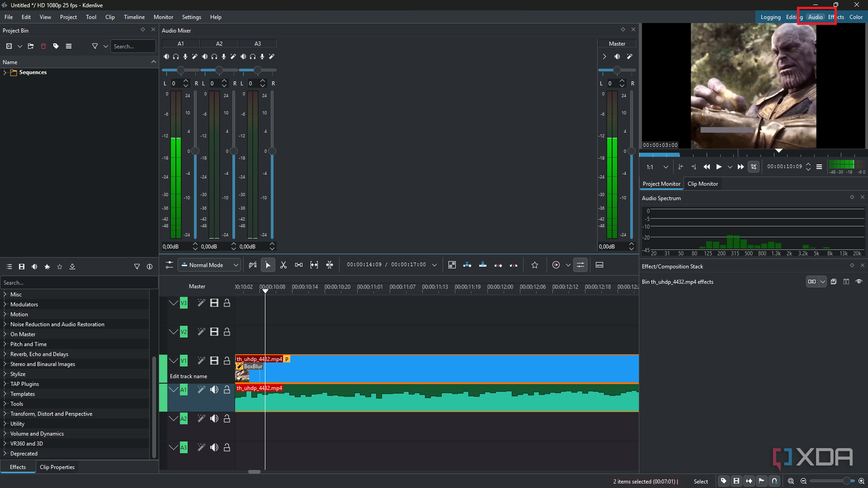Click the Project Bin search field
Screen dimensions: 868x488
pos(133,46)
